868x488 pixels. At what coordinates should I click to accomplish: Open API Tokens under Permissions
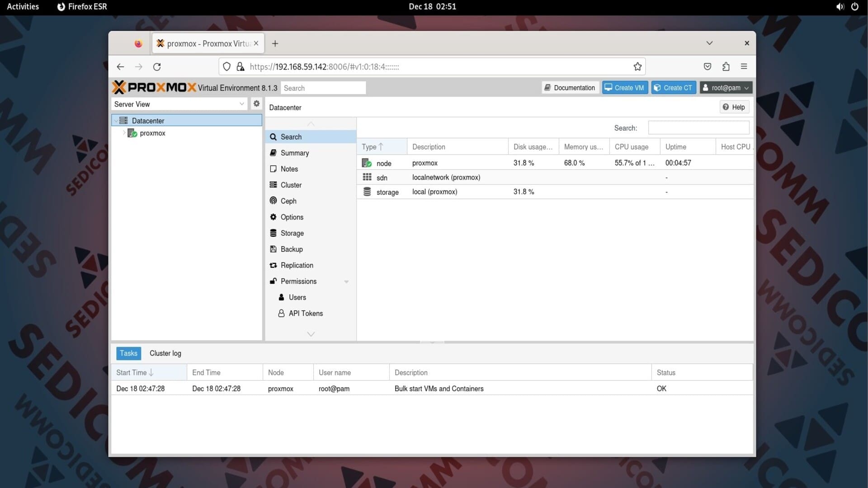tap(305, 313)
